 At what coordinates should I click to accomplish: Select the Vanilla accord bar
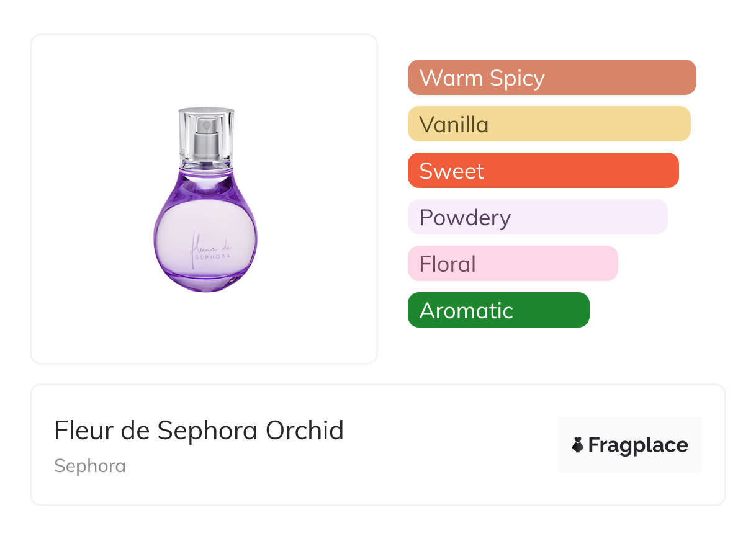tap(549, 124)
